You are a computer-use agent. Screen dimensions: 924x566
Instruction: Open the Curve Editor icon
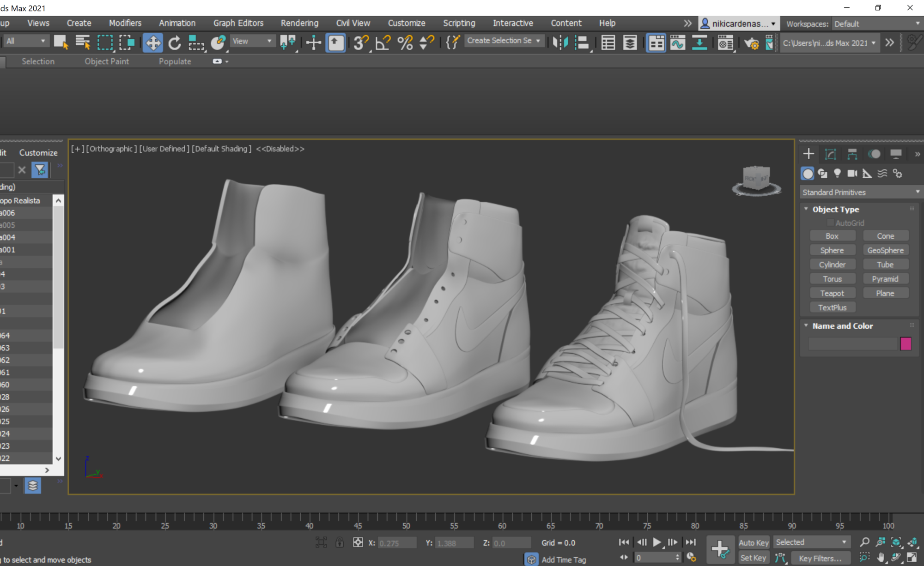[678, 43]
